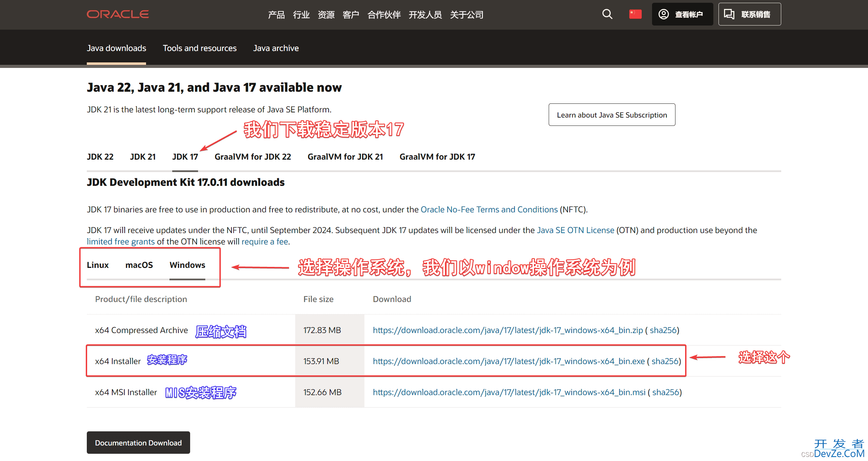Select the Java downloads tab
Screen dimensions: 868x461
(116, 48)
